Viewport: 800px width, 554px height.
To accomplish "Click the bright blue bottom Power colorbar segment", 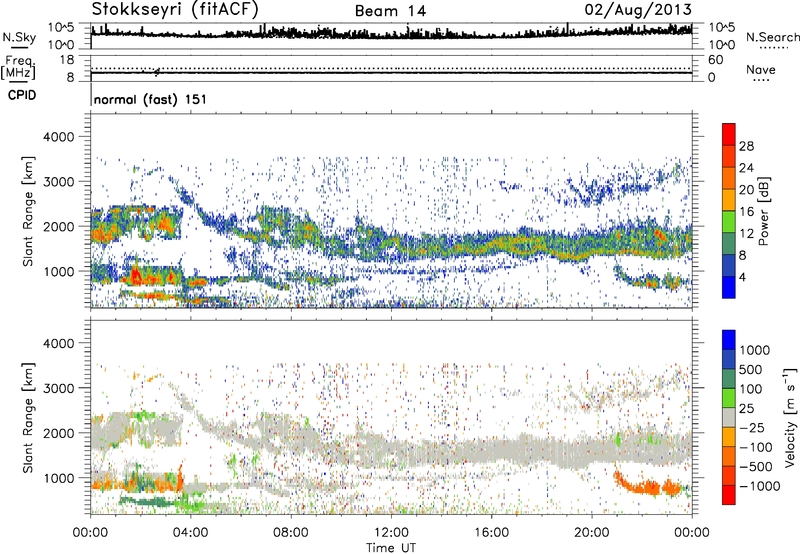I will click(x=729, y=287).
